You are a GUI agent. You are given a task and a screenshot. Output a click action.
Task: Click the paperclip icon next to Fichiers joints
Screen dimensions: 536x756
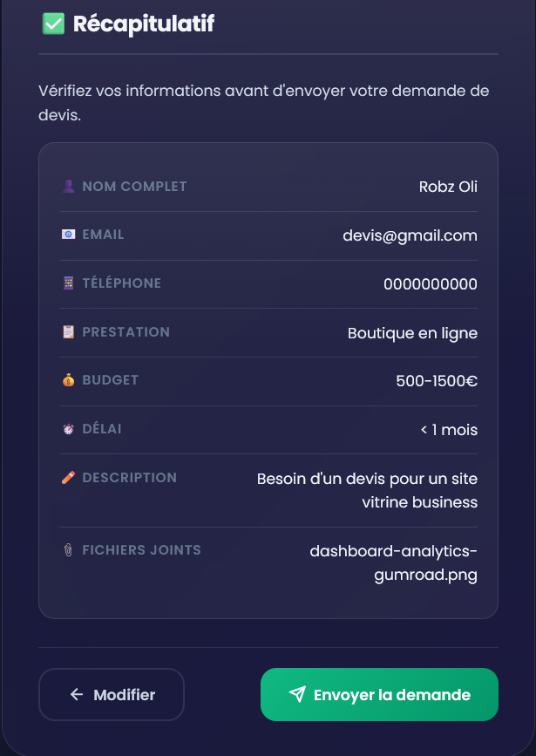69,550
